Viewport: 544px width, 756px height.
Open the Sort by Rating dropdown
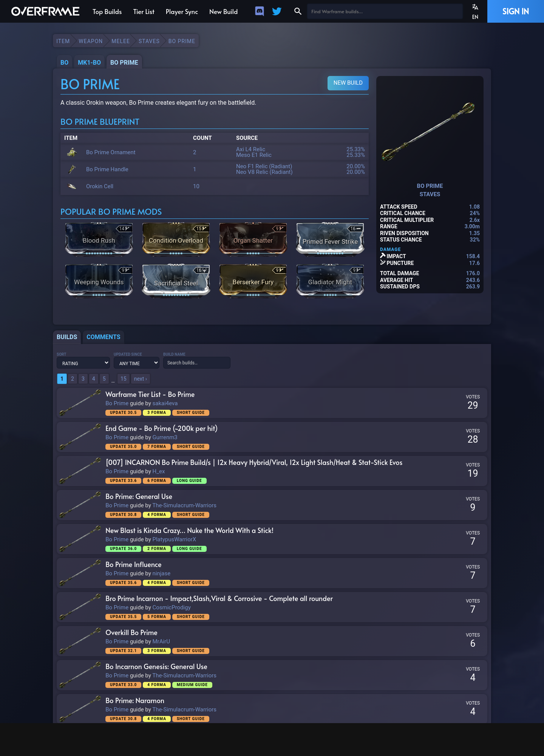point(83,363)
